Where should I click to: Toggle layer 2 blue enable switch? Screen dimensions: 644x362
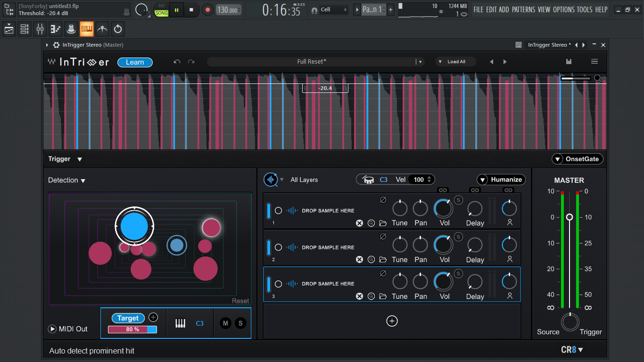pyautogui.click(x=269, y=247)
